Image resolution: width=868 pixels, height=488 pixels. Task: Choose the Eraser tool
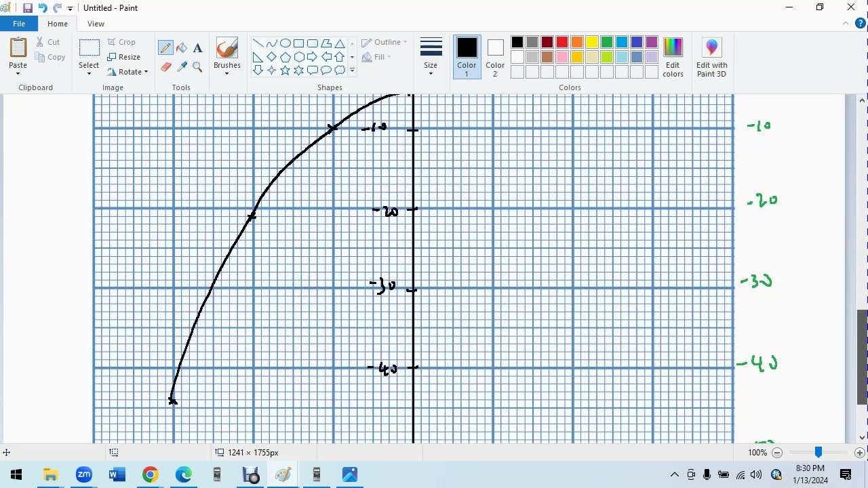(x=165, y=67)
